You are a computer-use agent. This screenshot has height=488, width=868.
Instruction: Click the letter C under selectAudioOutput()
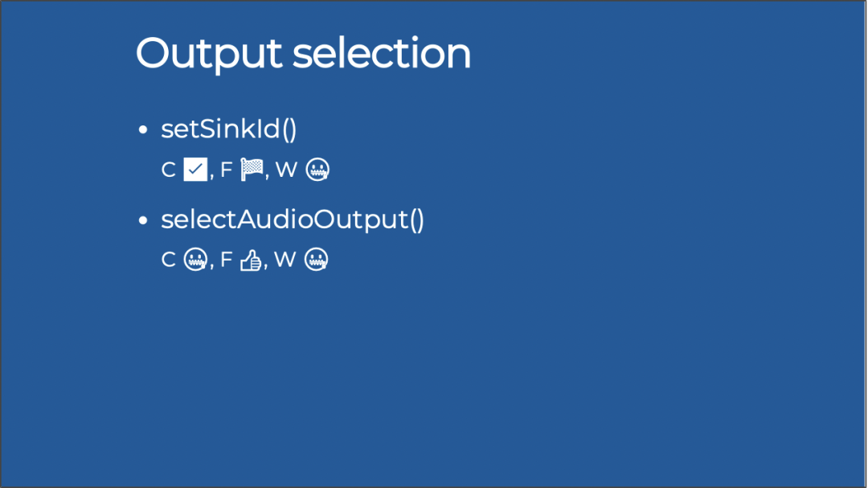pos(168,260)
